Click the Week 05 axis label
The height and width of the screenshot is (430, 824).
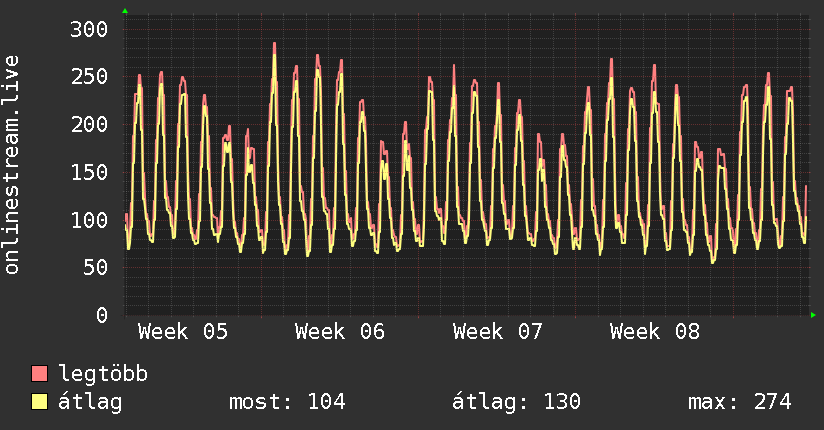pos(183,332)
